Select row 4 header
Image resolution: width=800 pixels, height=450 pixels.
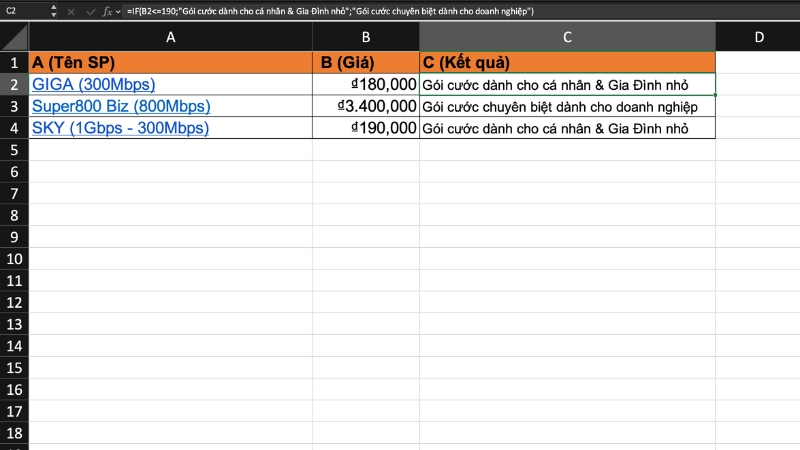[14, 128]
